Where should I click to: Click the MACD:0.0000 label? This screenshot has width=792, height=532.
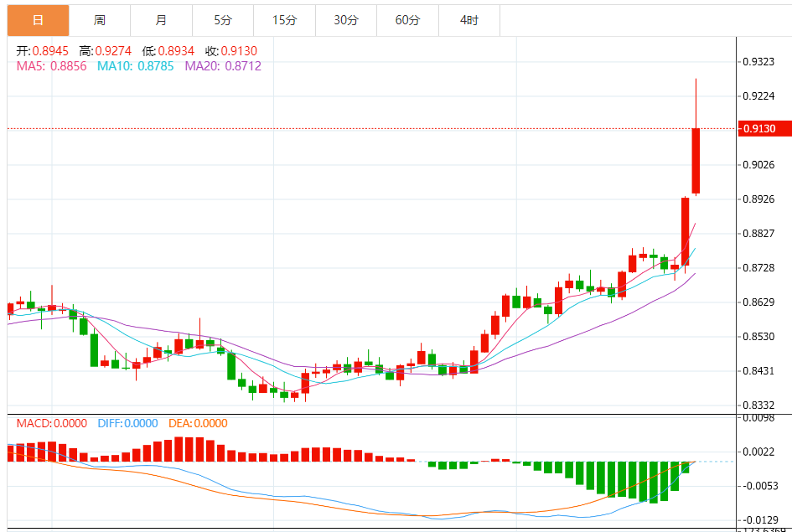[51, 423]
